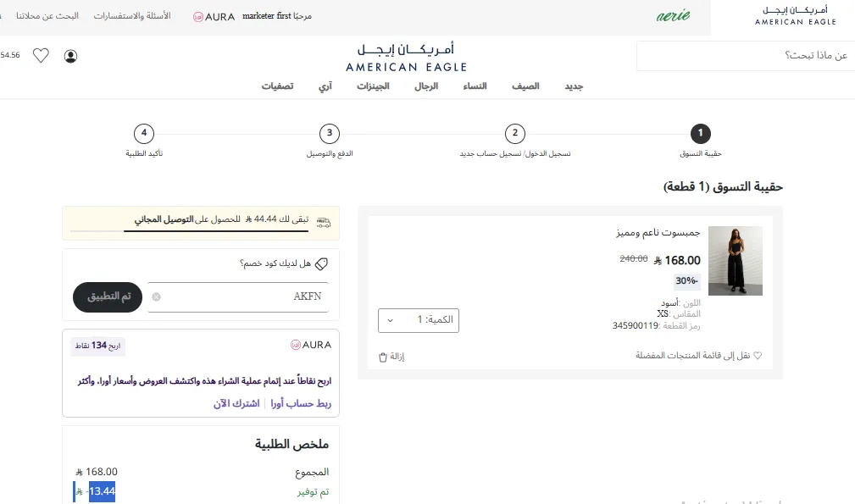The image size is (855, 504).
Task: Click the search box عن ماذا تبحث؟
Action: [x=746, y=56]
